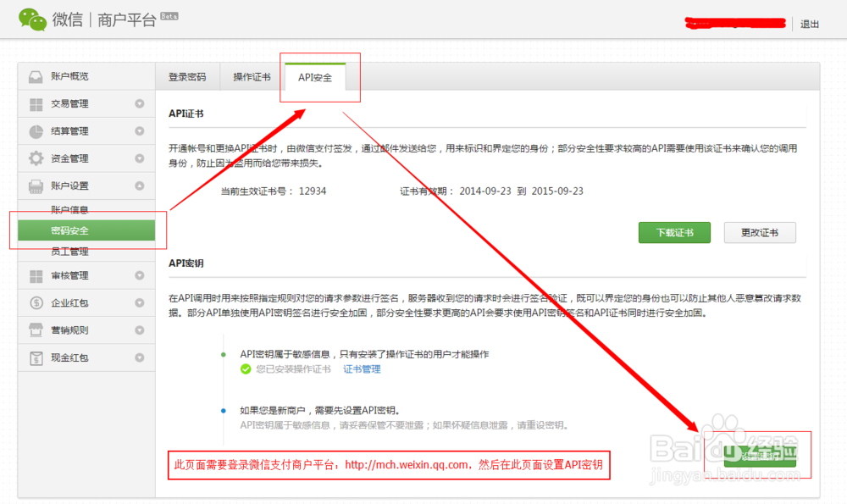This screenshot has width=847, height=504.
Task: Click 退出 to log out
Action: pos(810,24)
